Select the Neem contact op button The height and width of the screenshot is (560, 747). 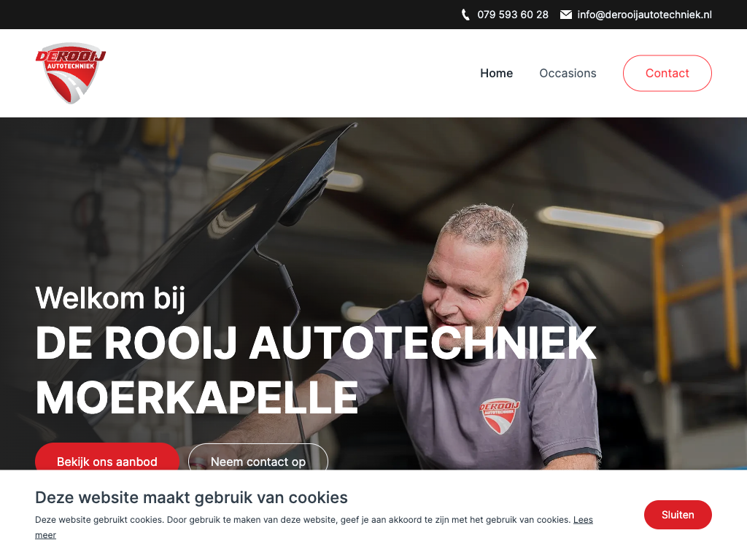tap(258, 457)
